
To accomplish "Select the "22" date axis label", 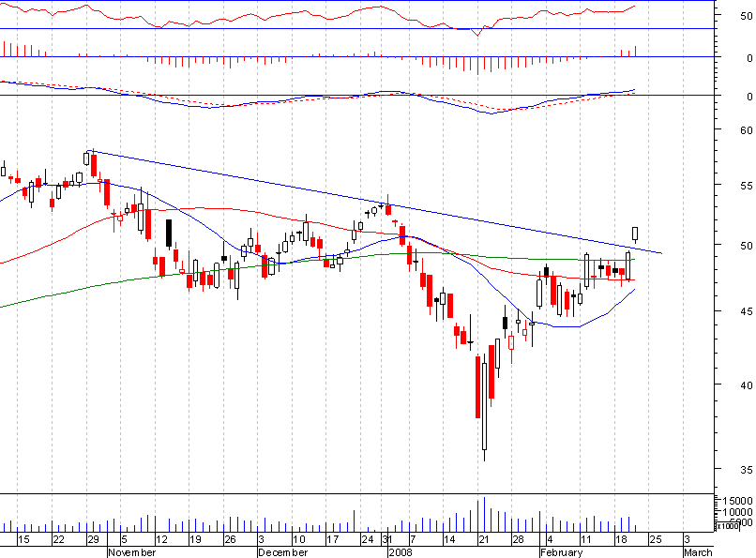I will [58, 539].
